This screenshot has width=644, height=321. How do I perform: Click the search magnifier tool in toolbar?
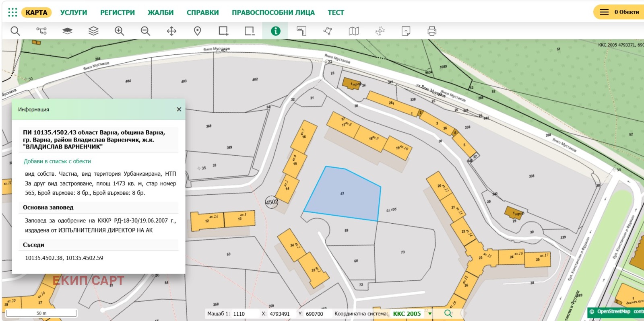[15, 31]
